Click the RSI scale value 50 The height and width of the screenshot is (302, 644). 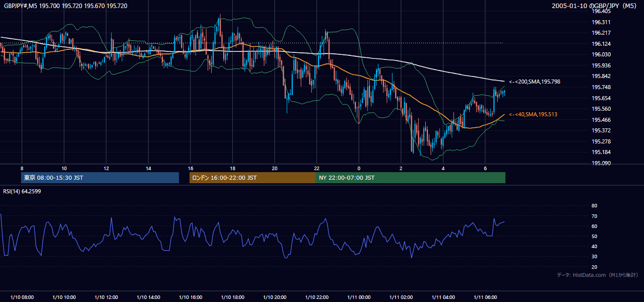pos(594,236)
